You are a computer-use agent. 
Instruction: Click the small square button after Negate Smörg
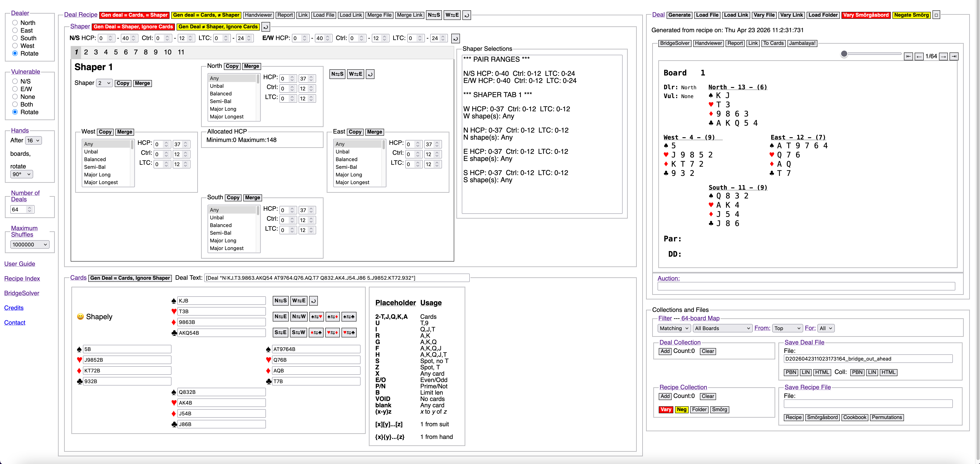pyautogui.click(x=936, y=15)
